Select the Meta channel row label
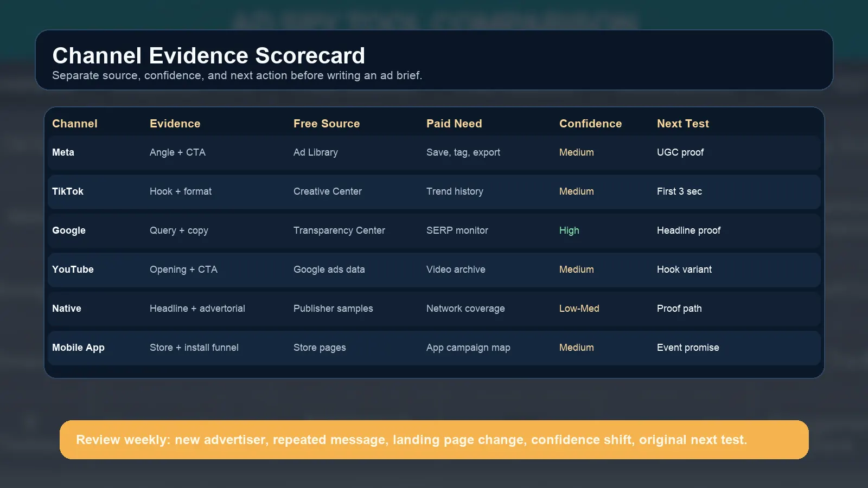The width and height of the screenshot is (868, 488). click(63, 152)
